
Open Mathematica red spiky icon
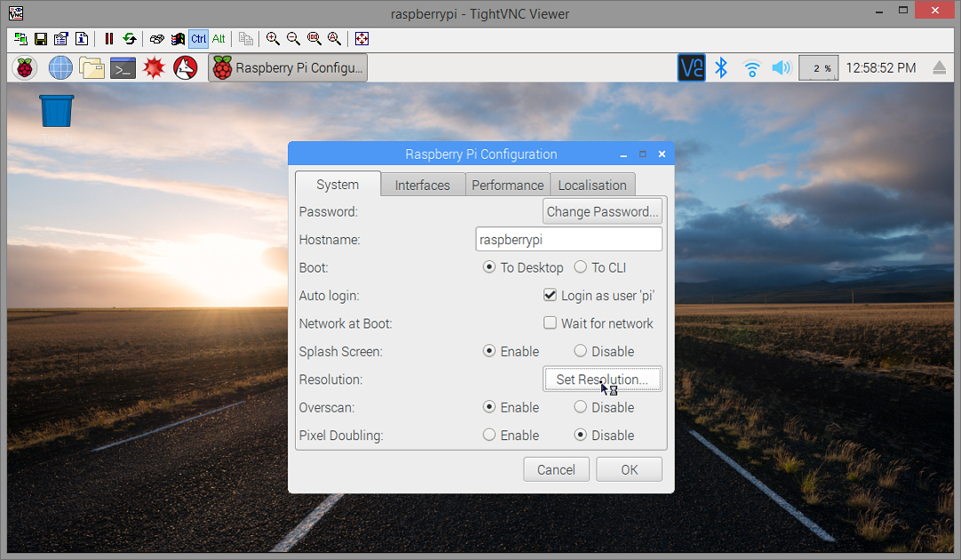[154, 67]
